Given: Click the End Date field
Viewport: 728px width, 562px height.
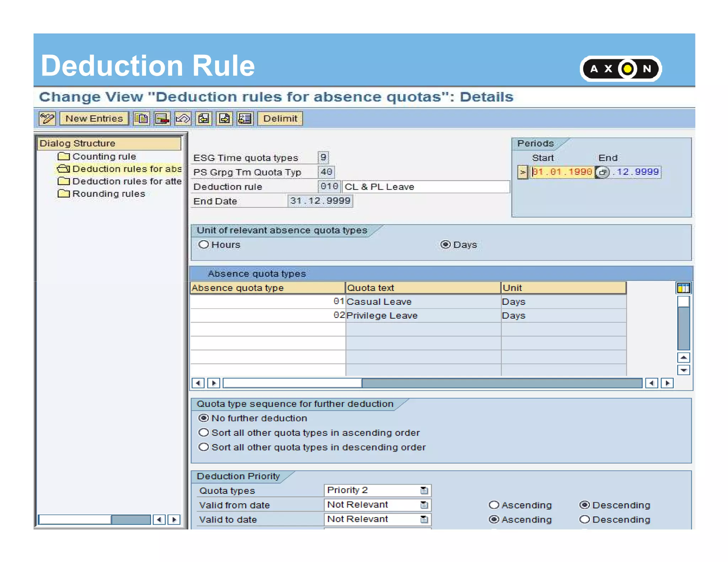Looking at the screenshot, I should point(320,201).
